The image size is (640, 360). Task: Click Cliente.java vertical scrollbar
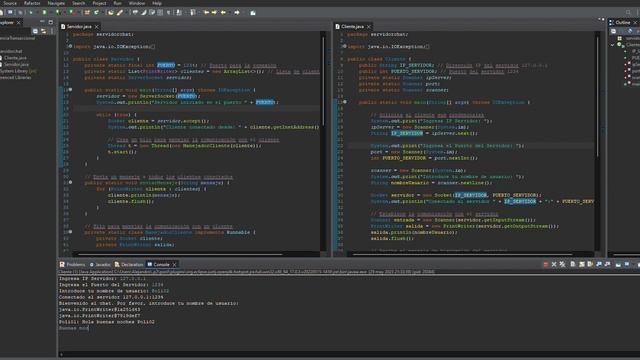pyautogui.click(x=598, y=96)
